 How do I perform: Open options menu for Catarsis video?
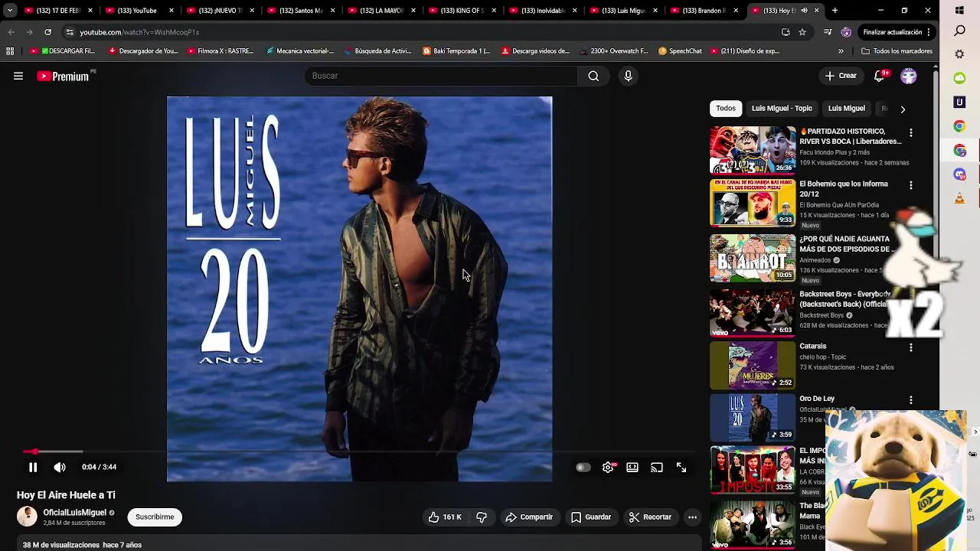[910, 347]
